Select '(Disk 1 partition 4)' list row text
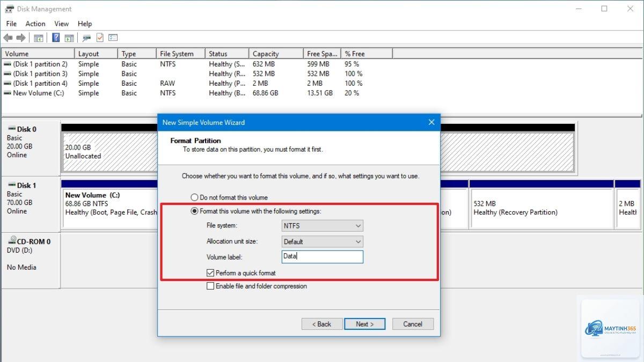 click(40, 83)
